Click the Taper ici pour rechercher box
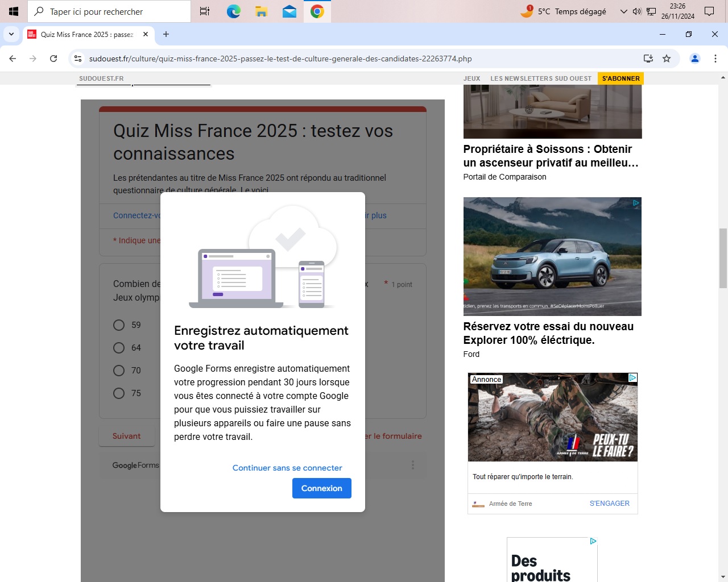The width and height of the screenshot is (728, 582). pos(109,11)
